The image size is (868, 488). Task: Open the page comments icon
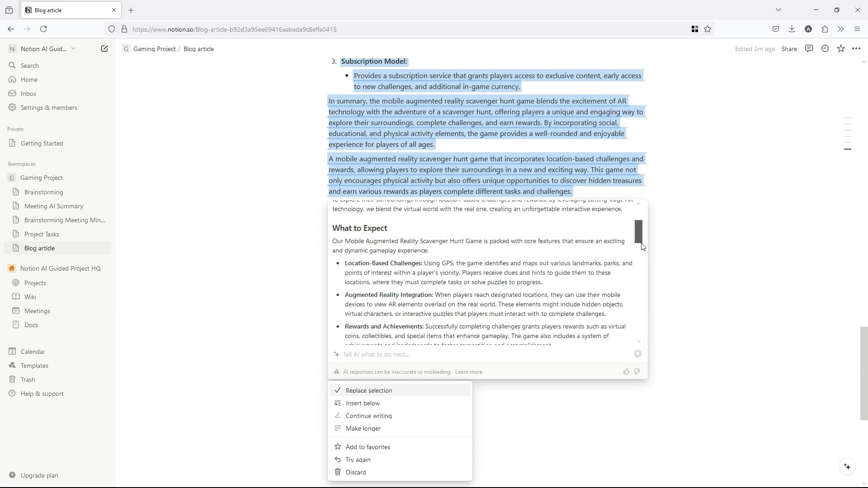(809, 49)
